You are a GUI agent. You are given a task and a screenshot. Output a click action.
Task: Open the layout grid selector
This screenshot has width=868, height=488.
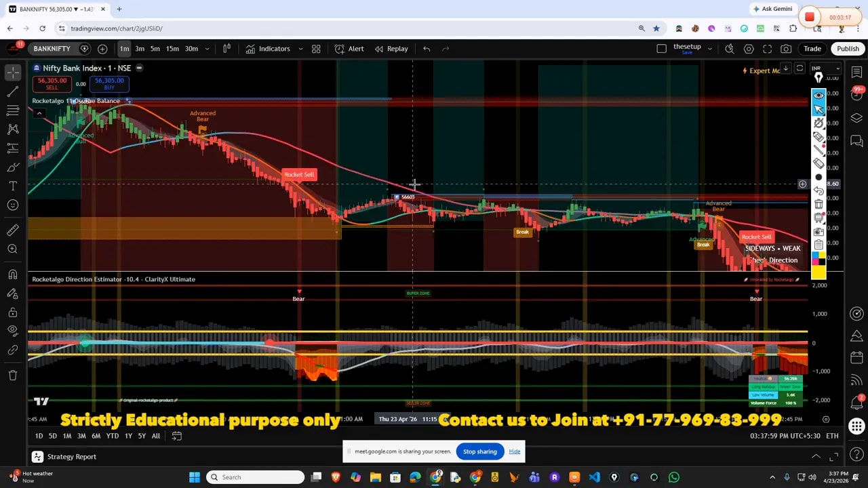(x=316, y=49)
